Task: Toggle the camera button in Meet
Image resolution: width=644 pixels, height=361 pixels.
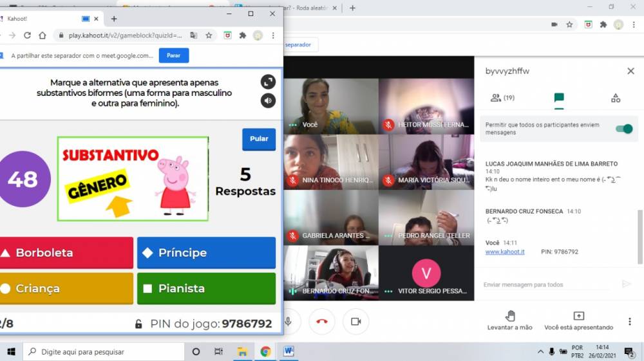Action: click(x=355, y=321)
